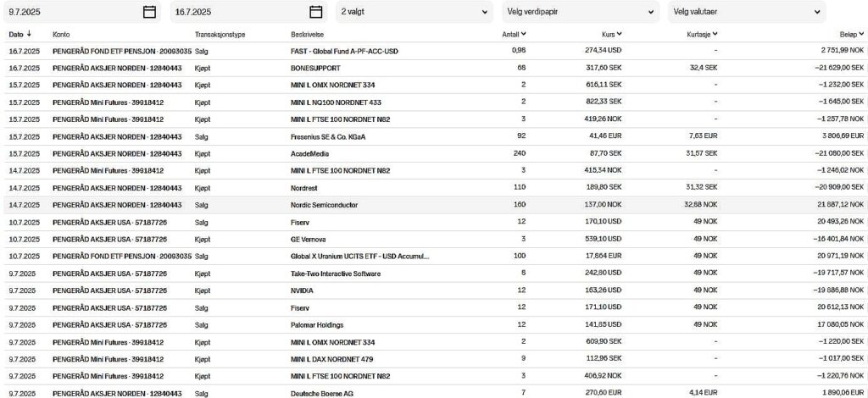Expand the '2 valgt' account dropdown
The height and width of the screenshot is (398, 868).
(x=414, y=12)
